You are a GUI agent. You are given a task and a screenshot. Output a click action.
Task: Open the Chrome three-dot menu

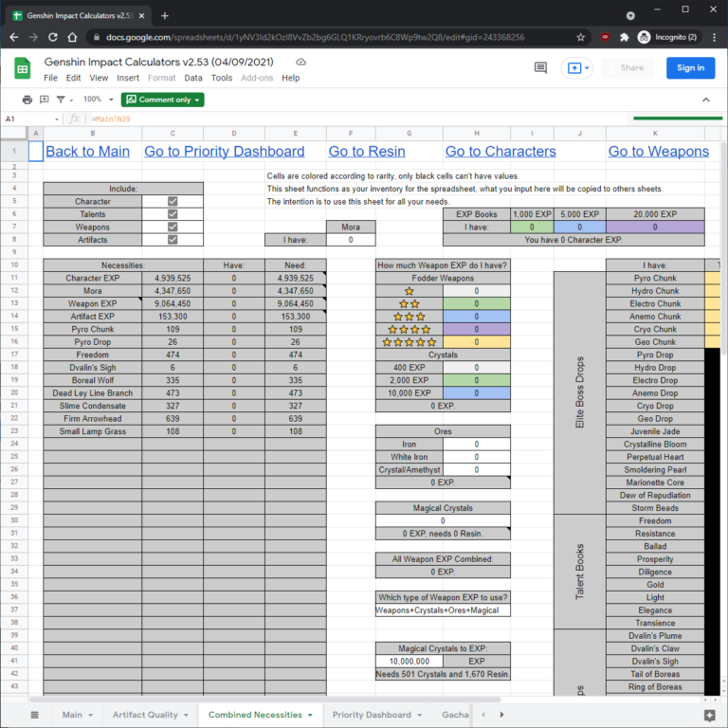point(714,37)
